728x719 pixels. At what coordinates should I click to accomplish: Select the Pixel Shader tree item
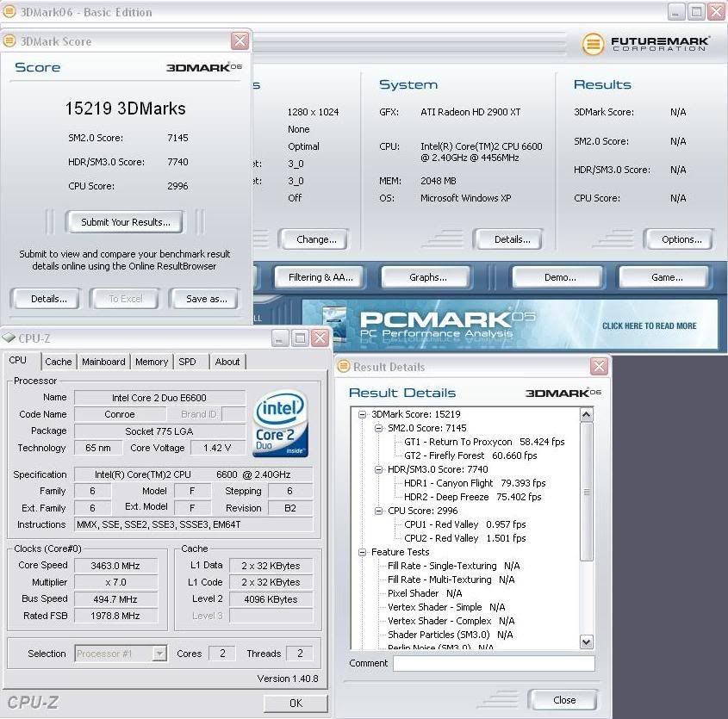pos(425,593)
